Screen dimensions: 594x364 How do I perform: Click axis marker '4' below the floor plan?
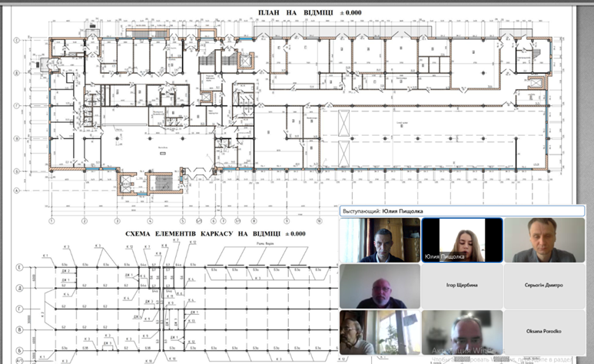point(150,221)
